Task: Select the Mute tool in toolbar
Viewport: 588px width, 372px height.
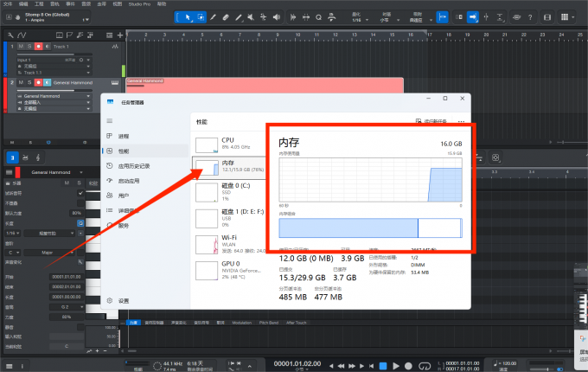Action: (x=251, y=17)
